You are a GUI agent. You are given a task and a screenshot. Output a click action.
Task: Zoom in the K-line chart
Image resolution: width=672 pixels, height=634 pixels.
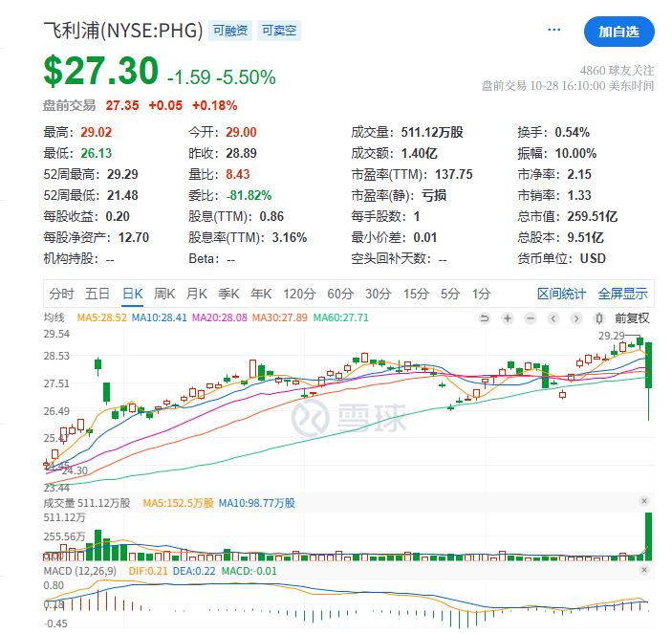coord(507,318)
